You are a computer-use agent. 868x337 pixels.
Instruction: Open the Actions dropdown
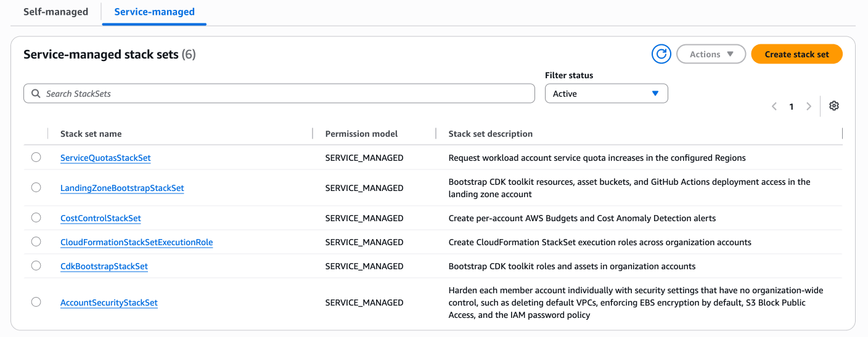coord(711,54)
